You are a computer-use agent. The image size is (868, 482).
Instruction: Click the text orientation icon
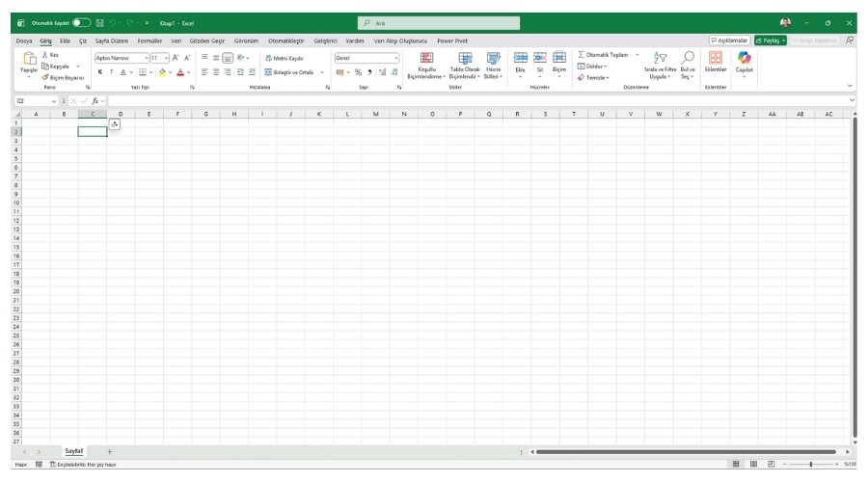click(x=241, y=58)
